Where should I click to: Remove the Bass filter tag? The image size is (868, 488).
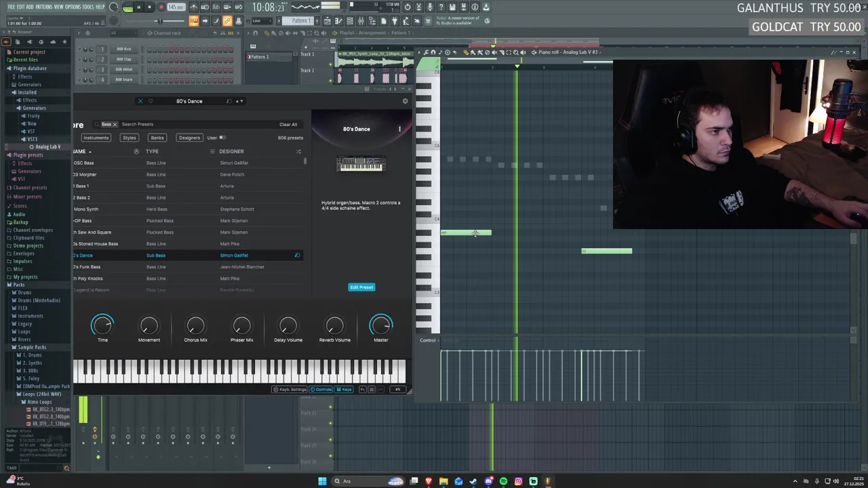(115, 124)
